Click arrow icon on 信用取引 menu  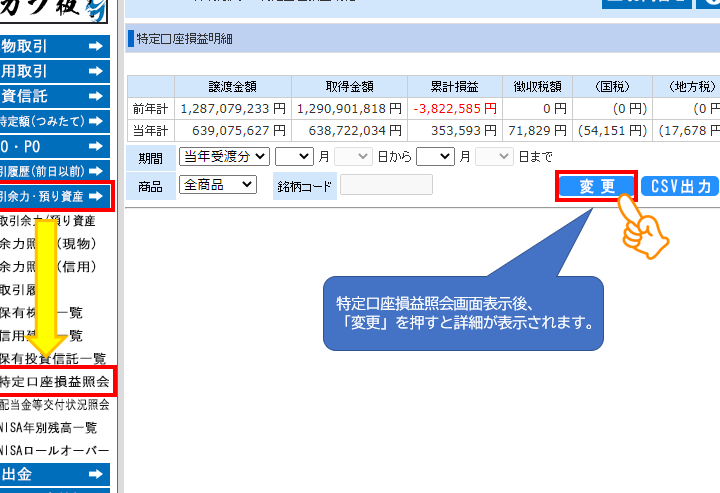(96, 71)
